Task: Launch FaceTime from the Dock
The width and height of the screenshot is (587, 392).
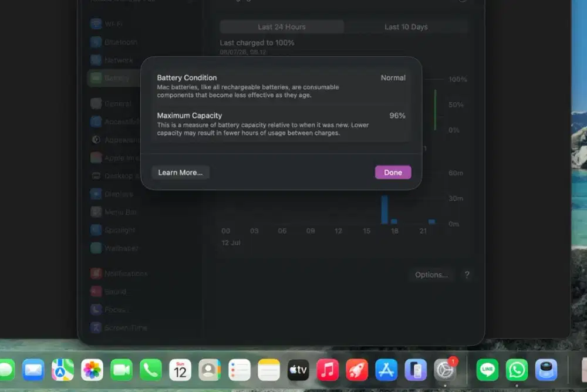Action: 122,370
